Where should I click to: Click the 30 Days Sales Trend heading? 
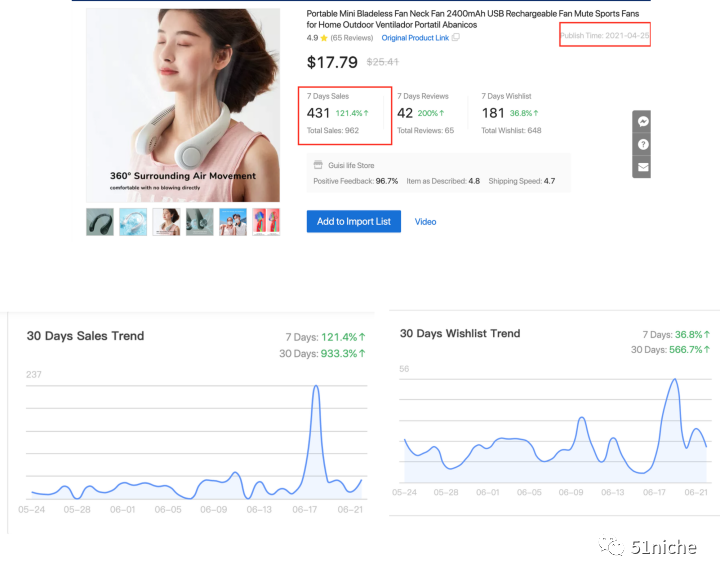click(x=85, y=336)
